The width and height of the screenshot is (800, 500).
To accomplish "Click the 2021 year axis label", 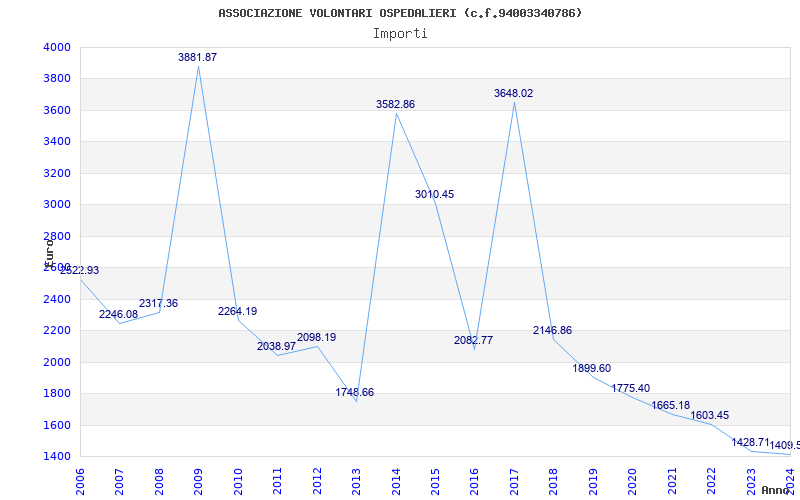I will click(x=672, y=482).
